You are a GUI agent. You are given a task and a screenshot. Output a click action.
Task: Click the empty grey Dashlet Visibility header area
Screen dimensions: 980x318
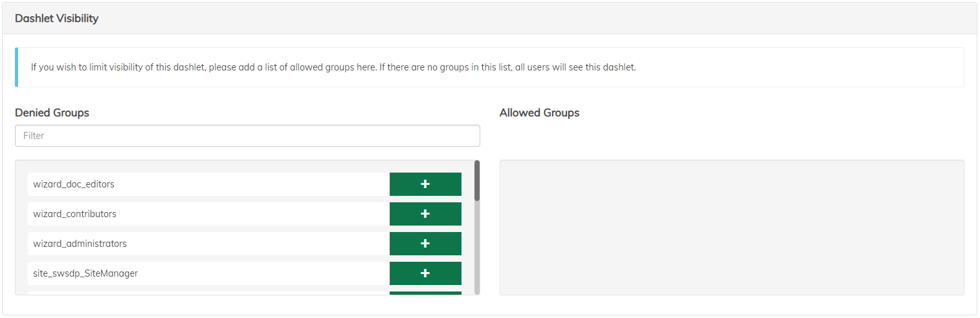coord(518,18)
